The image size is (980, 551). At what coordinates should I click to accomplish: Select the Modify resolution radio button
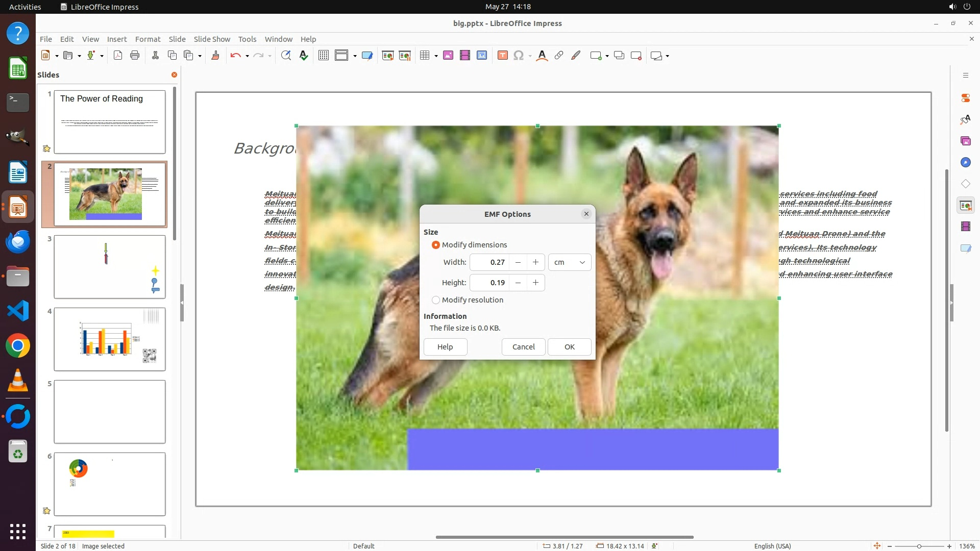436,300
